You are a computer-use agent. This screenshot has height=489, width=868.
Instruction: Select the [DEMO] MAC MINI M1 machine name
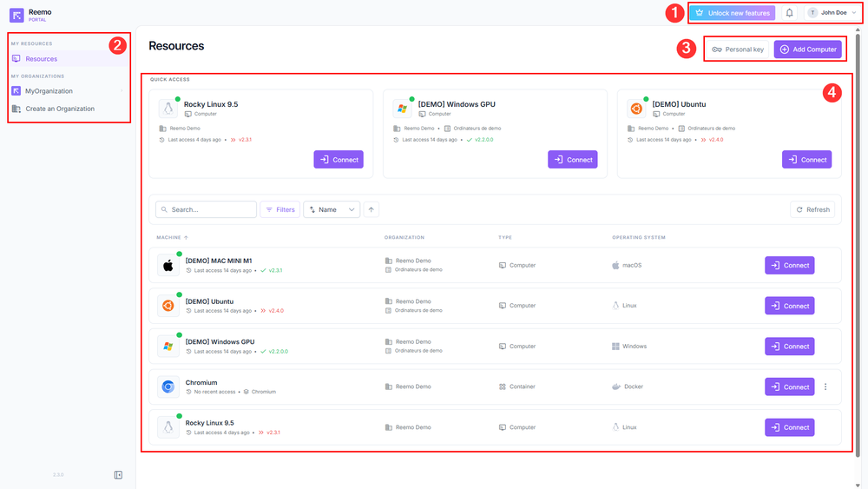[x=219, y=261]
